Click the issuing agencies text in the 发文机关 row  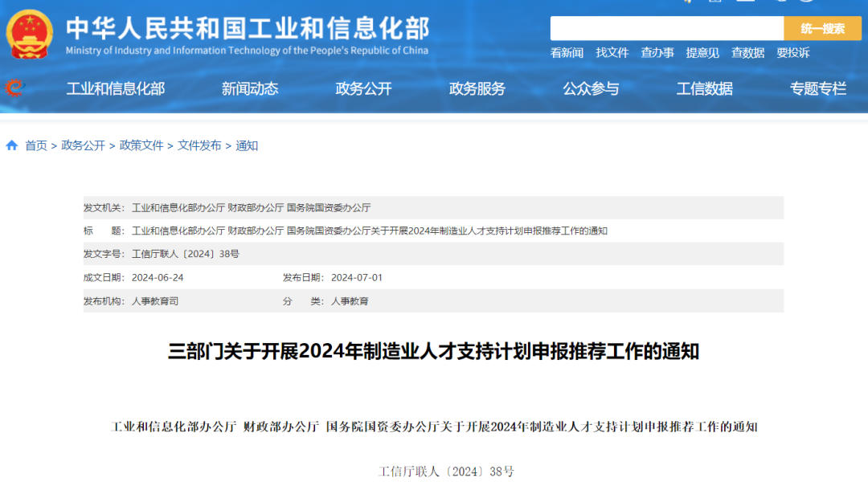pyautogui.click(x=252, y=208)
